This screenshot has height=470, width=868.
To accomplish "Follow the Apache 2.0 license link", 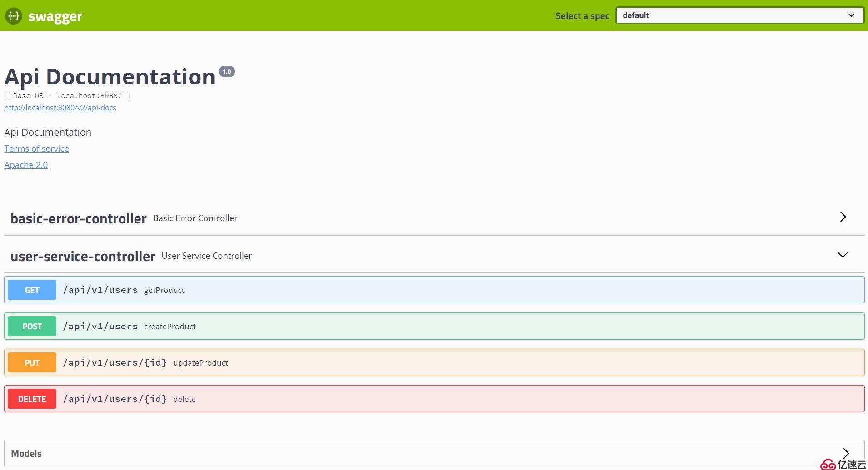I will point(26,165).
